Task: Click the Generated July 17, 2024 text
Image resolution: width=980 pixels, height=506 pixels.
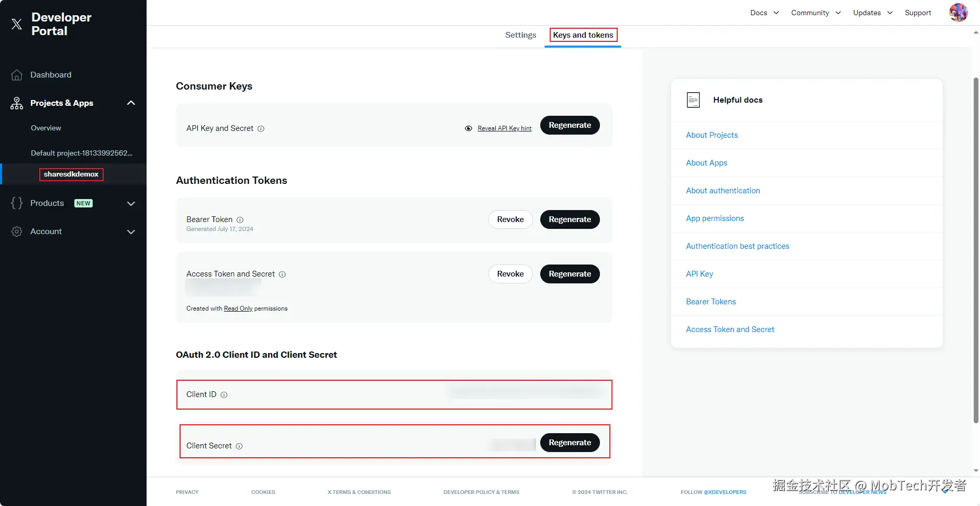Action: [x=220, y=229]
